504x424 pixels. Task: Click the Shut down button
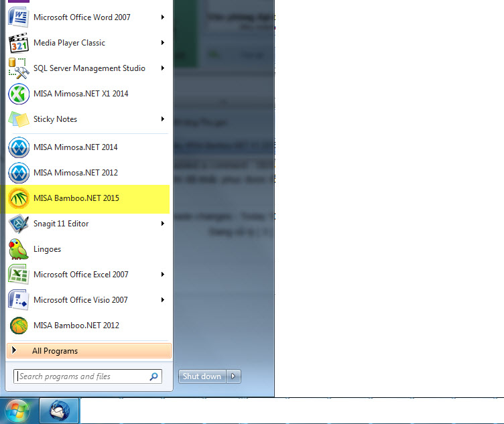click(202, 376)
